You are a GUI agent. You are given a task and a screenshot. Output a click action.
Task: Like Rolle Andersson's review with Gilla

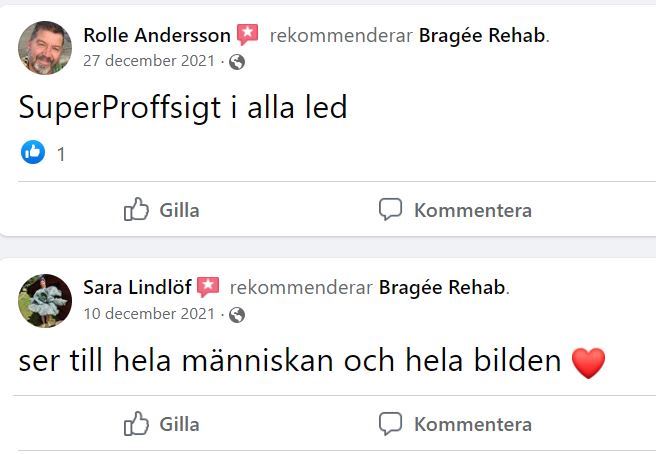pyautogui.click(x=161, y=210)
